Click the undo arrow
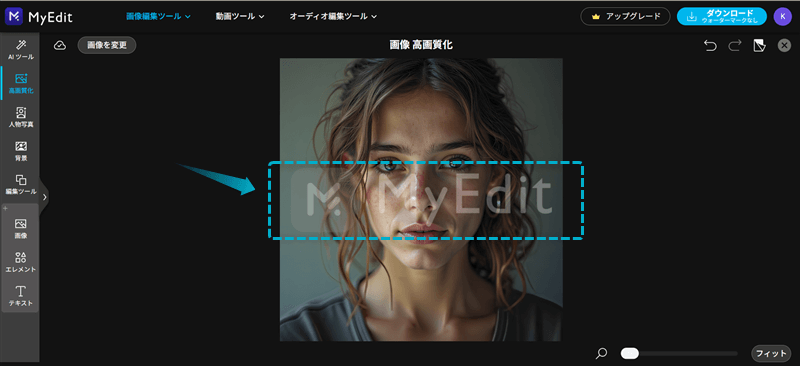Image resolution: width=800 pixels, height=366 pixels. click(710, 46)
